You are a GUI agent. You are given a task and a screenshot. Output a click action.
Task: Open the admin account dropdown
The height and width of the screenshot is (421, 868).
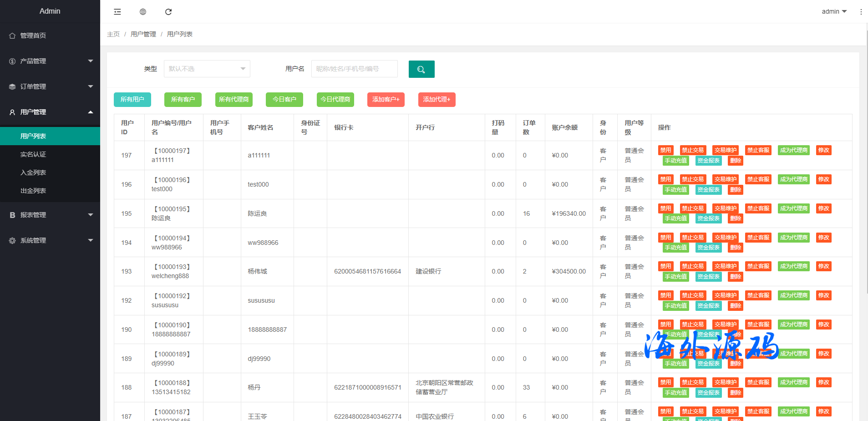point(834,11)
